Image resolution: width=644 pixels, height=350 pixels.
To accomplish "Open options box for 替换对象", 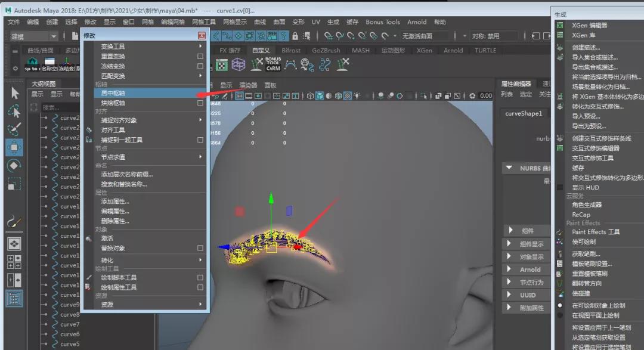I will pyautogui.click(x=200, y=248).
